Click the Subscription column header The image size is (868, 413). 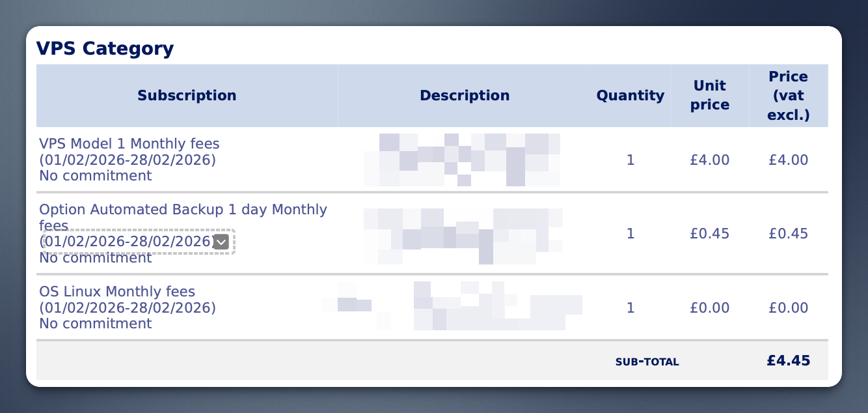tap(187, 96)
